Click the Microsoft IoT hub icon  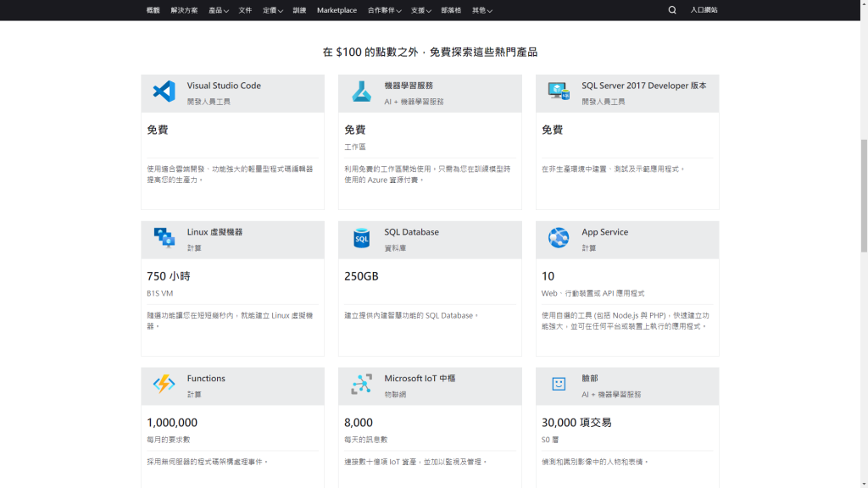click(x=361, y=384)
